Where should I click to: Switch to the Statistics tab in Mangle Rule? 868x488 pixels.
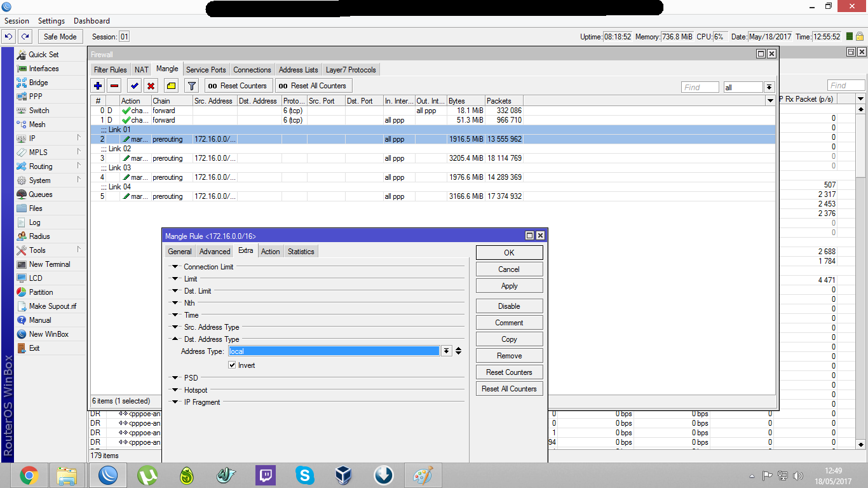(x=301, y=252)
